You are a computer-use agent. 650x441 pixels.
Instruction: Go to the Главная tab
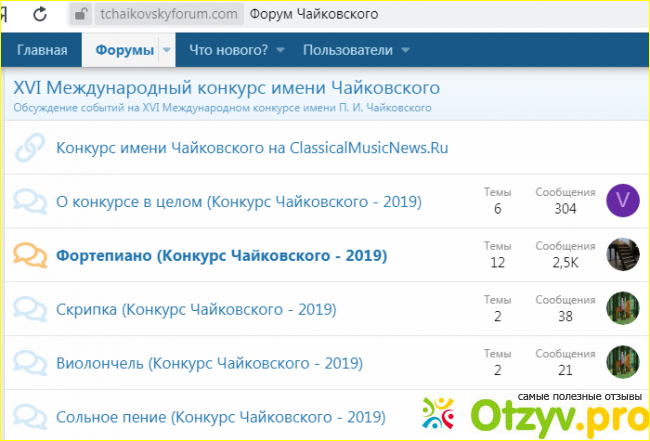click(42, 50)
